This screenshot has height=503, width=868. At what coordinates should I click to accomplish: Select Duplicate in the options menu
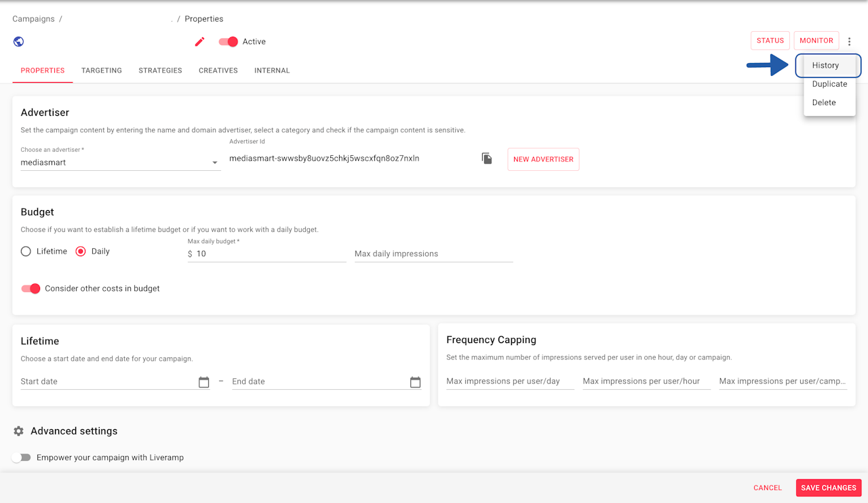point(829,84)
